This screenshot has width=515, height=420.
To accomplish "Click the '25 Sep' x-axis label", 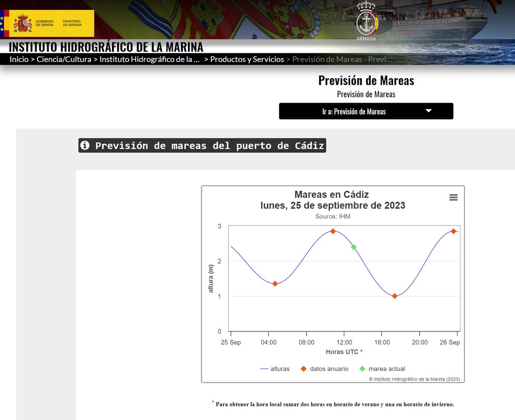I will coord(231,342).
